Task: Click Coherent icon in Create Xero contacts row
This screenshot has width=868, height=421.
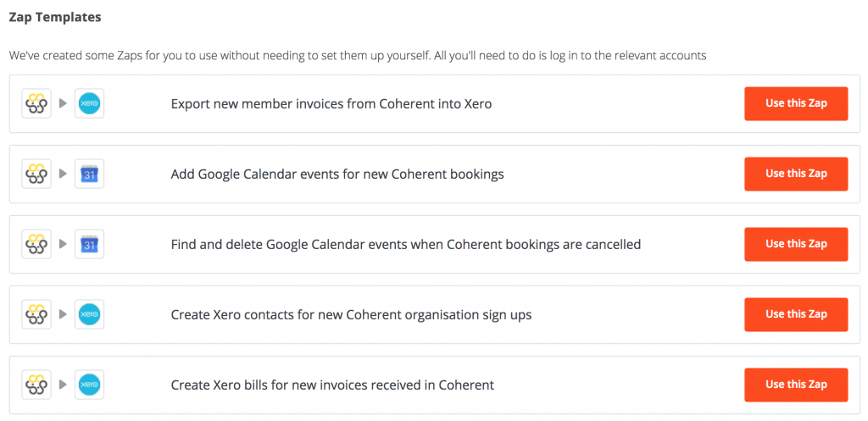Action: (x=36, y=314)
